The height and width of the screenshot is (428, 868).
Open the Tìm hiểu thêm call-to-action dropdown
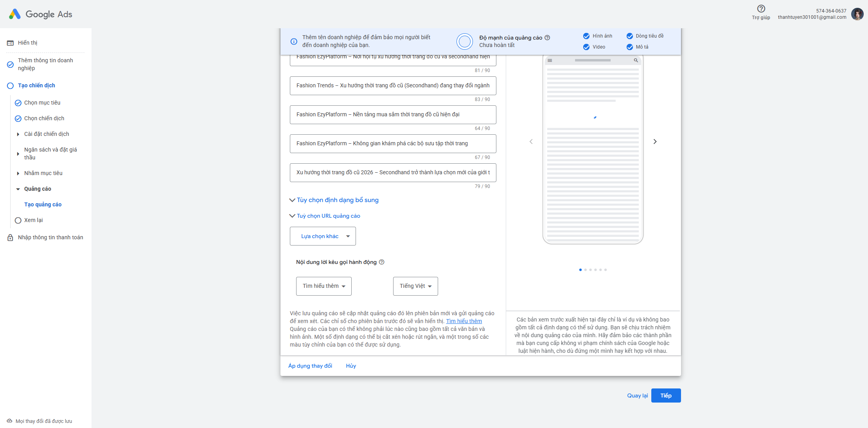[324, 286]
